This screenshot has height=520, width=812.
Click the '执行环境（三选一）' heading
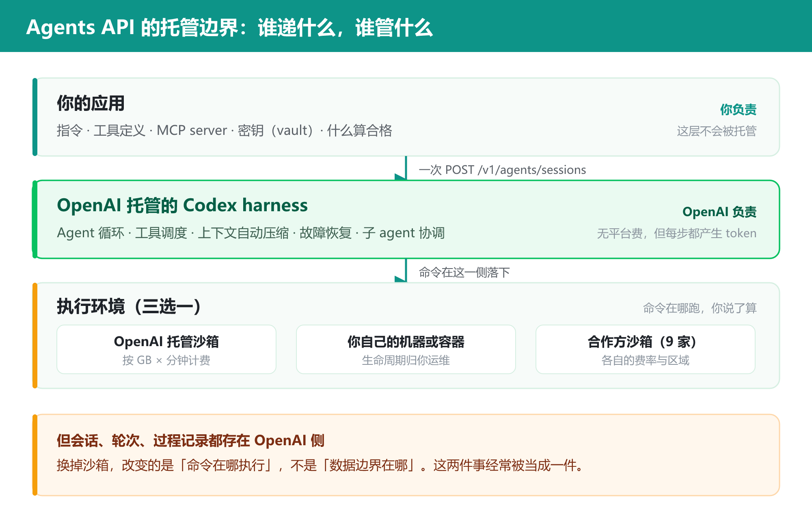(x=129, y=306)
